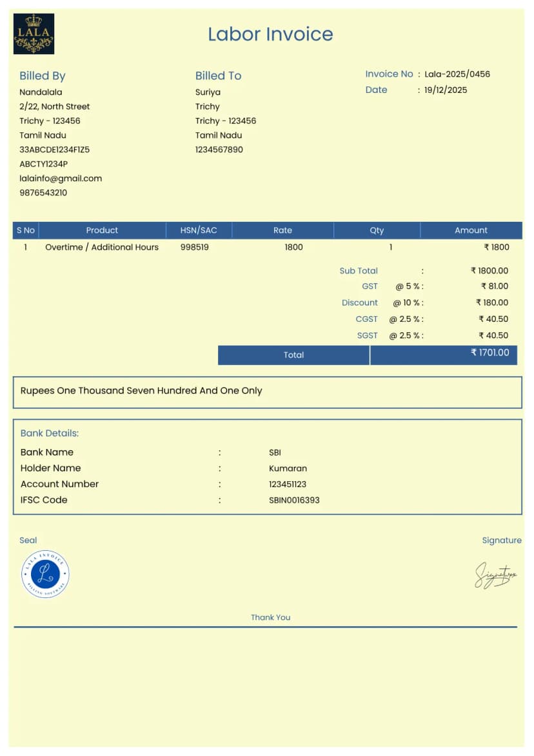Select total amount ₹ 1701.00
Screen dimensions: 534x756
coord(489,353)
